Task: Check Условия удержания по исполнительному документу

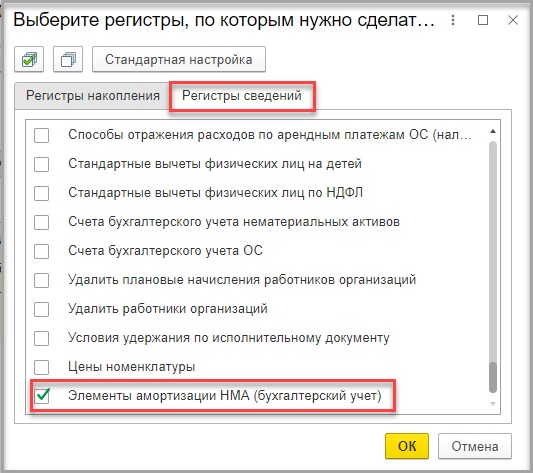Action: (x=42, y=338)
